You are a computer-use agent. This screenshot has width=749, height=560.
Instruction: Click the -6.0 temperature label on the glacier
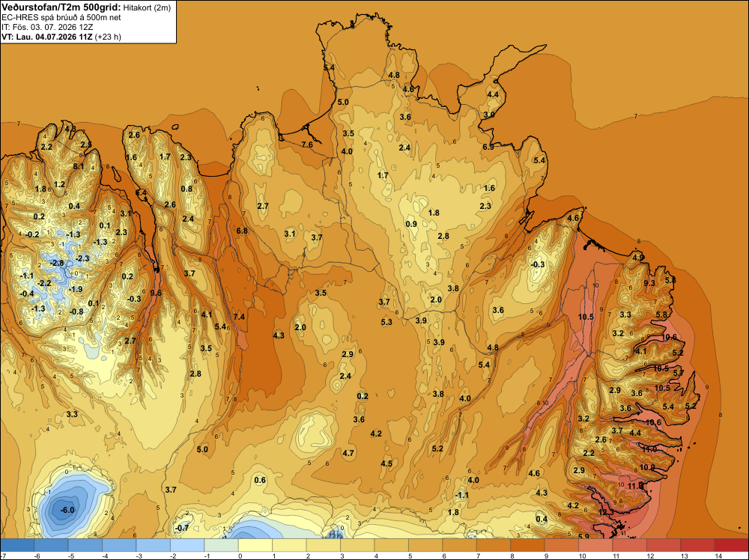click(x=67, y=510)
